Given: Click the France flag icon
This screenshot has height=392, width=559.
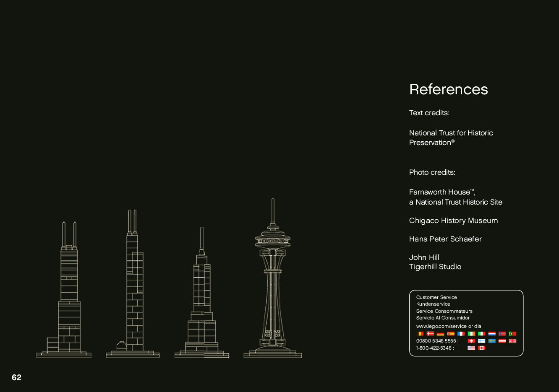Looking at the screenshot, I should coord(461,334).
